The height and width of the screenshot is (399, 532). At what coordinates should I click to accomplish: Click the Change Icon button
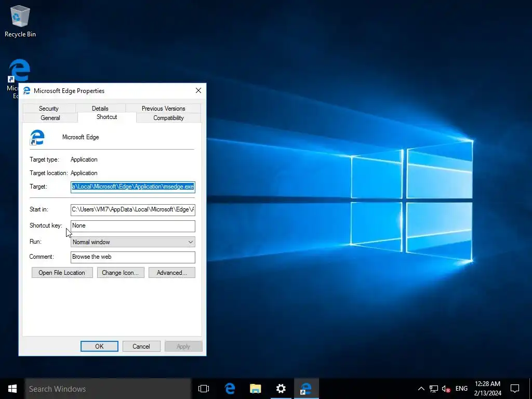(121, 273)
